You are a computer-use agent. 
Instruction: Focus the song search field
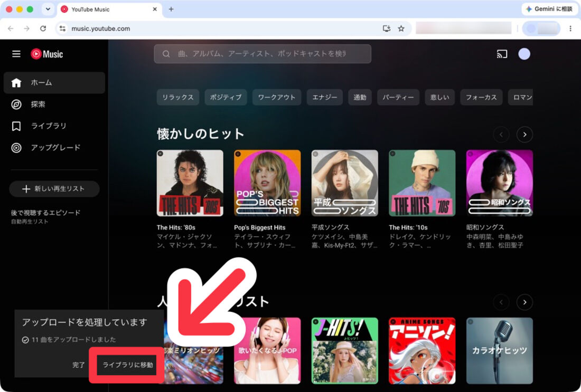pos(263,54)
